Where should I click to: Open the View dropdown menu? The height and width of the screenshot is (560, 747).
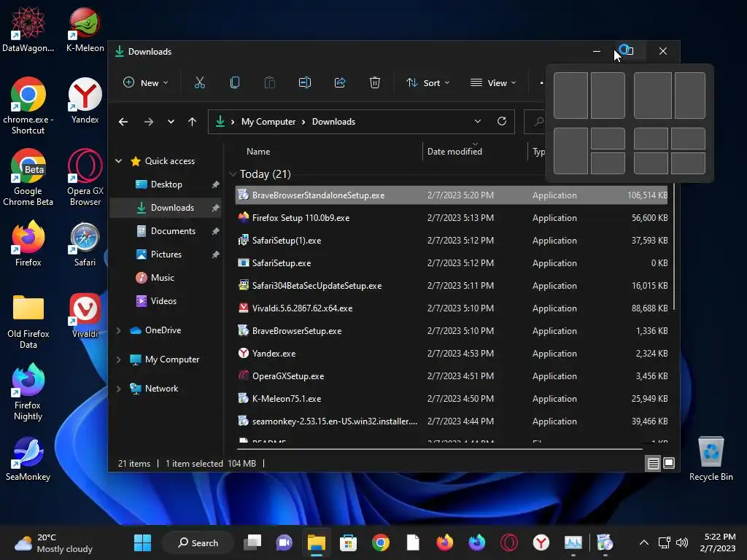tap(492, 83)
